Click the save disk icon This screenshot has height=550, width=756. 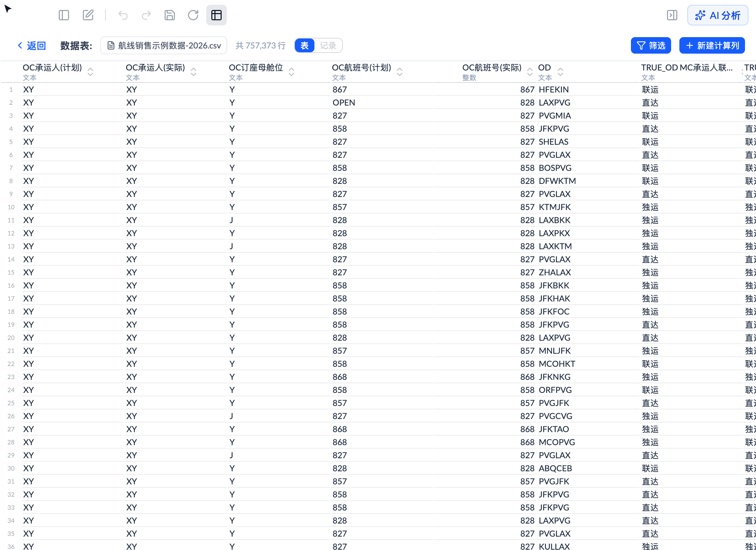tap(170, 15)
